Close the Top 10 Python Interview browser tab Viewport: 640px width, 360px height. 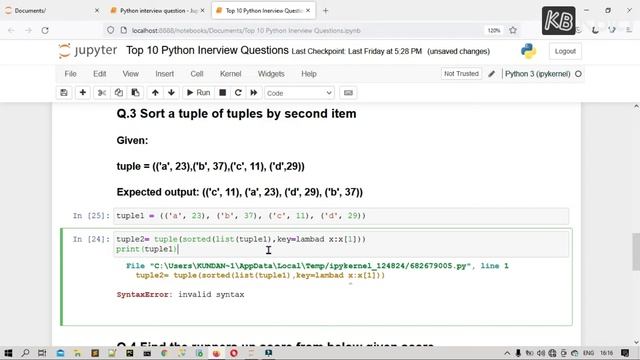tap(308, 11)
